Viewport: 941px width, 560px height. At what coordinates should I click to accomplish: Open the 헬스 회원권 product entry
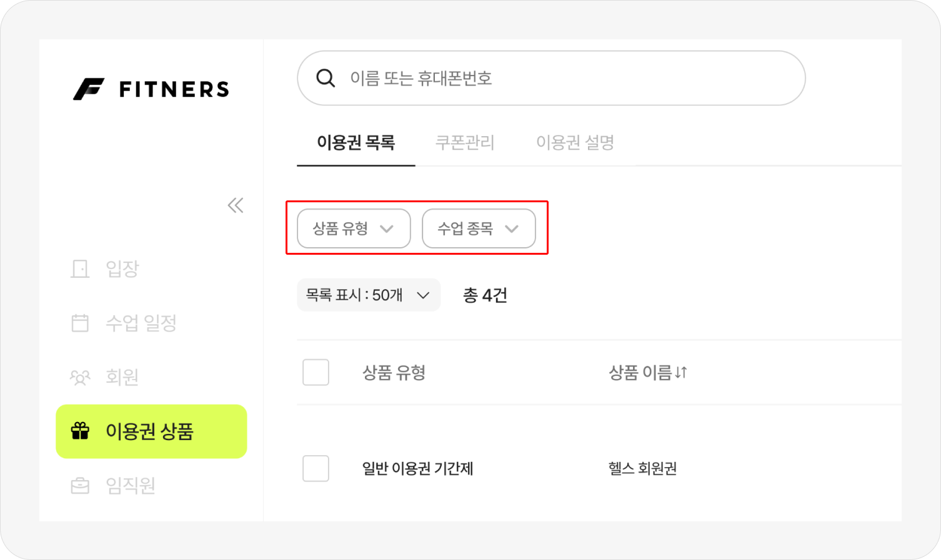click(642, 468)
